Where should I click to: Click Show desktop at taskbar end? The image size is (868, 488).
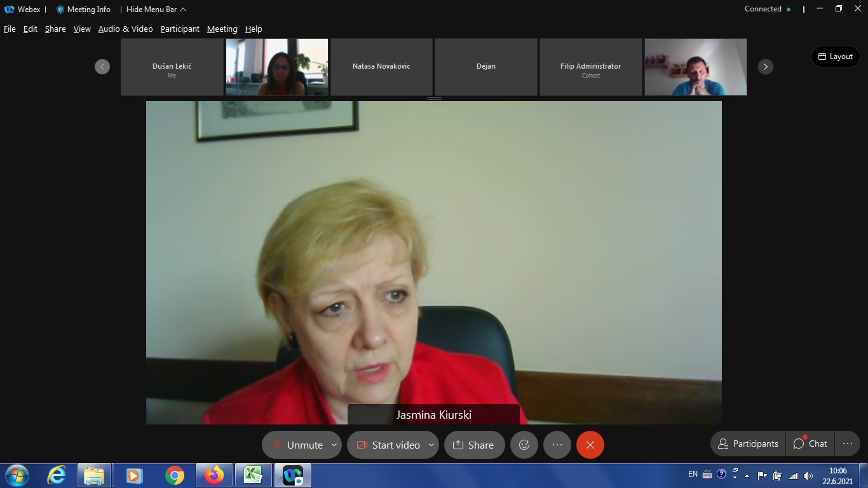pyautogui.click(x=864, y=475)
